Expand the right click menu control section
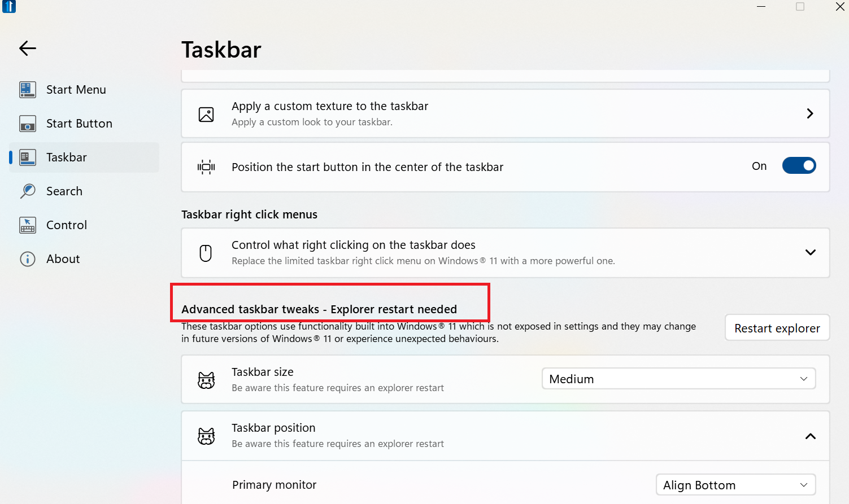The image size is (849, 504). [x=811, y=253]
